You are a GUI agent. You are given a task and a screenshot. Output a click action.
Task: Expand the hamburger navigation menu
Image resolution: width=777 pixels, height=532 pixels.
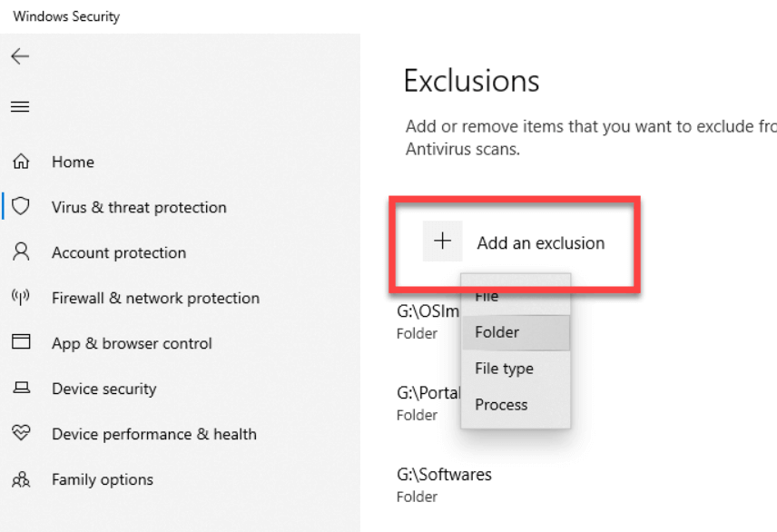point(20,106)
